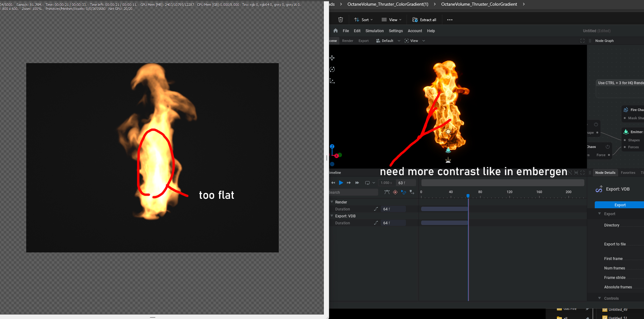This screenshot has height=319, width=644.
Task: Open the Default layout dropdown
Action: tap(388, 41)
